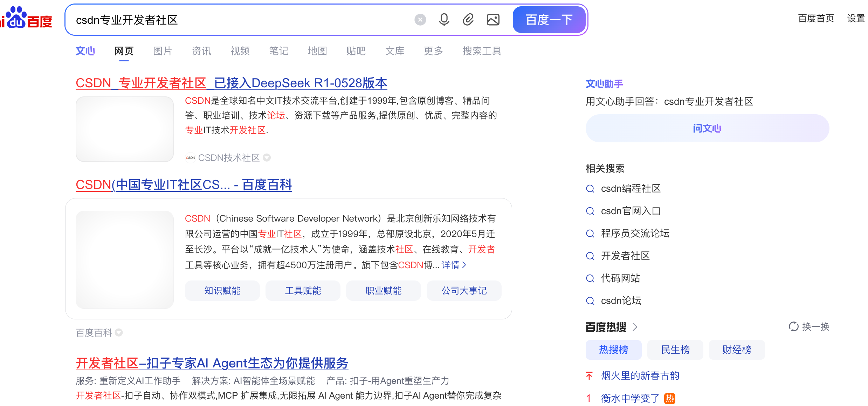Click refresh icon beside 换一换
This screenshot has height=406, width=868.
pyautogui.click(x=793, y=326)
